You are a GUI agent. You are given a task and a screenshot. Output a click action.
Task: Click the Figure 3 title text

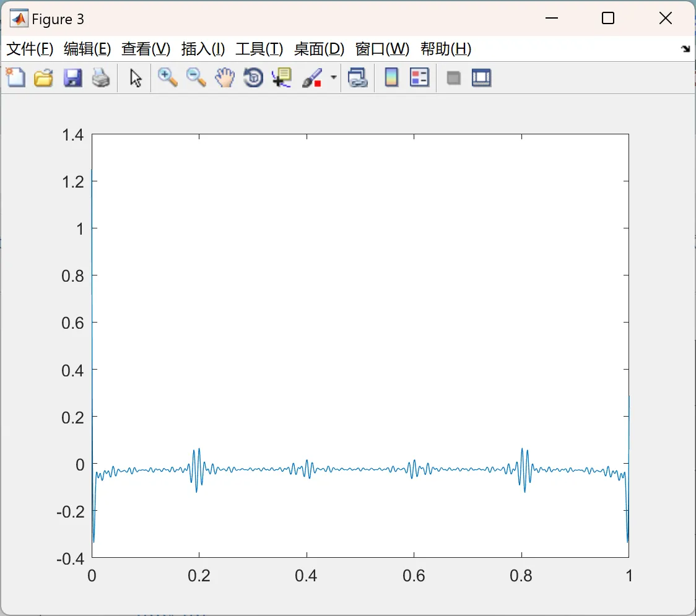(58, 19)
